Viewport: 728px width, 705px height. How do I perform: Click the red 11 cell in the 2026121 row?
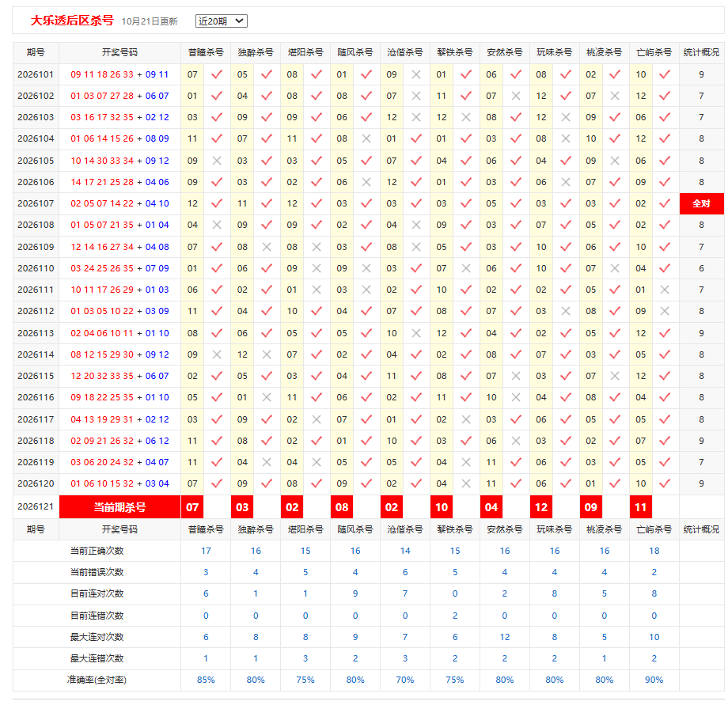click(641, 507)
